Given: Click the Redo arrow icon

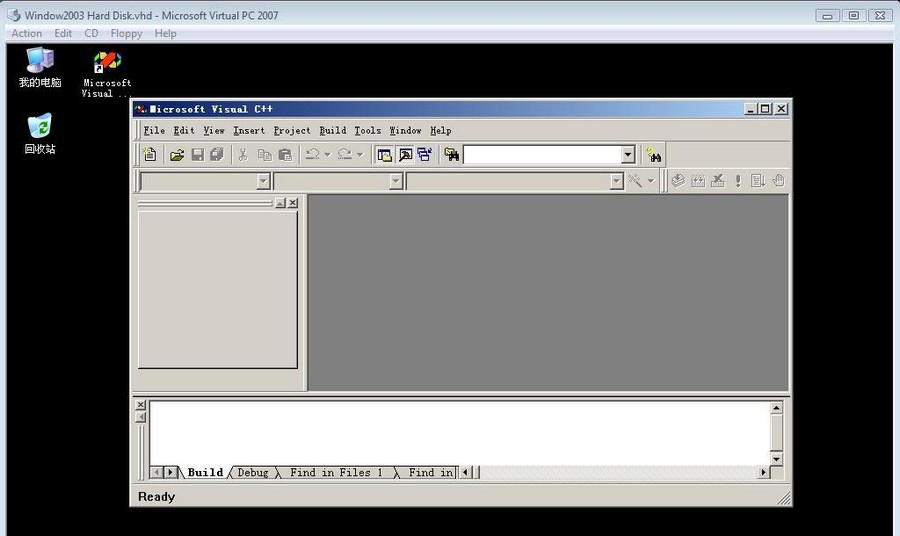Looking at the screenshot, I should tap(344, 154).
